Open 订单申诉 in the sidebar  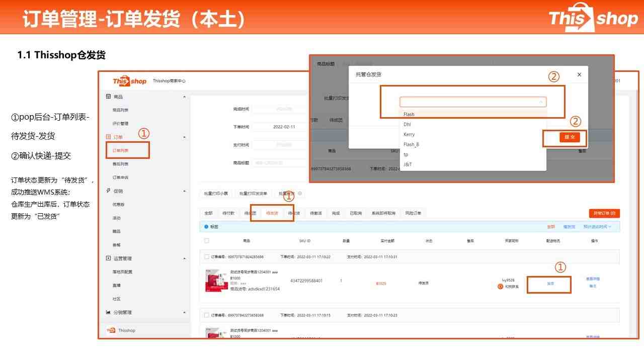coord(120,177)
